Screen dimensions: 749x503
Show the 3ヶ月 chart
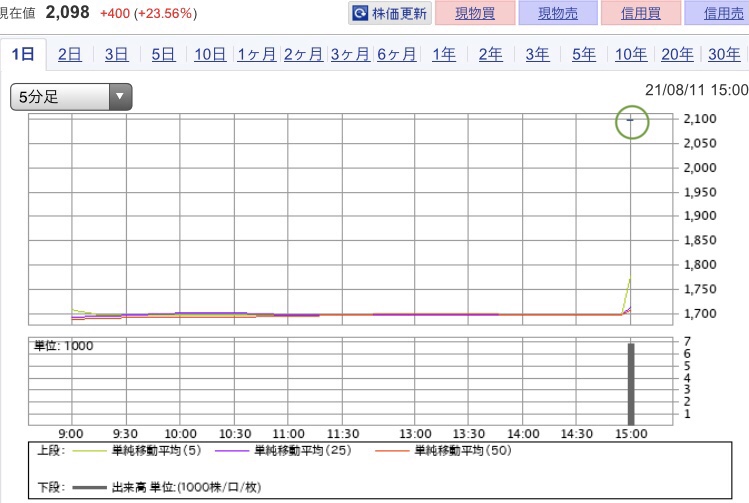tap(350, 54)
